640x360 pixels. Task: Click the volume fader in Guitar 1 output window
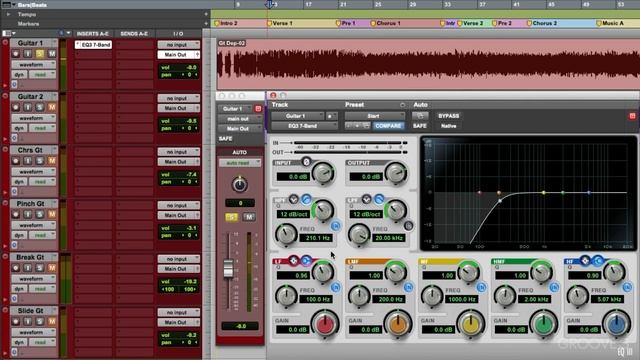[x=229, y=269]
